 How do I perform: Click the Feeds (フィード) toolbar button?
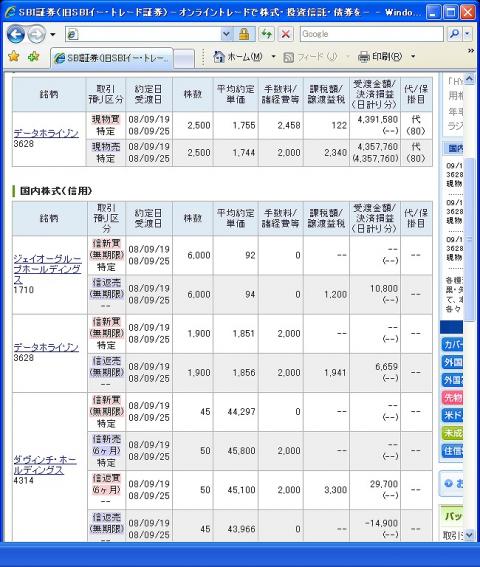310,57
